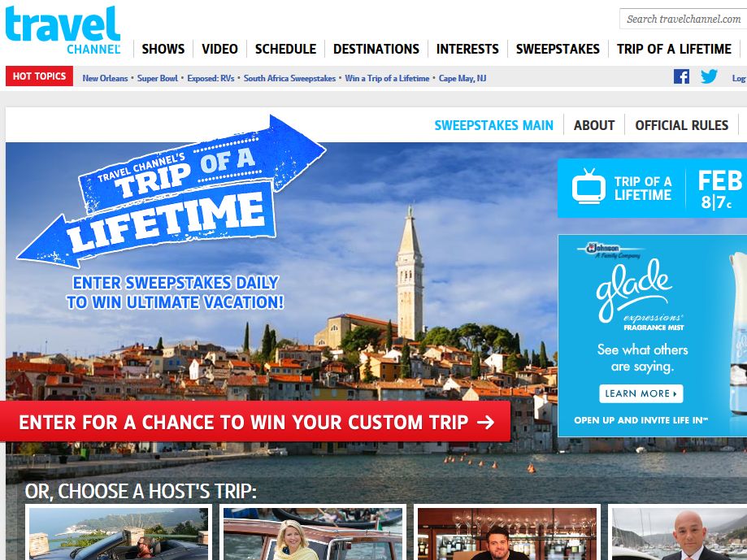Go to Schedule in the navigation bar
Viewport: 747px width, 560px height.
click(x=285, y=49)
